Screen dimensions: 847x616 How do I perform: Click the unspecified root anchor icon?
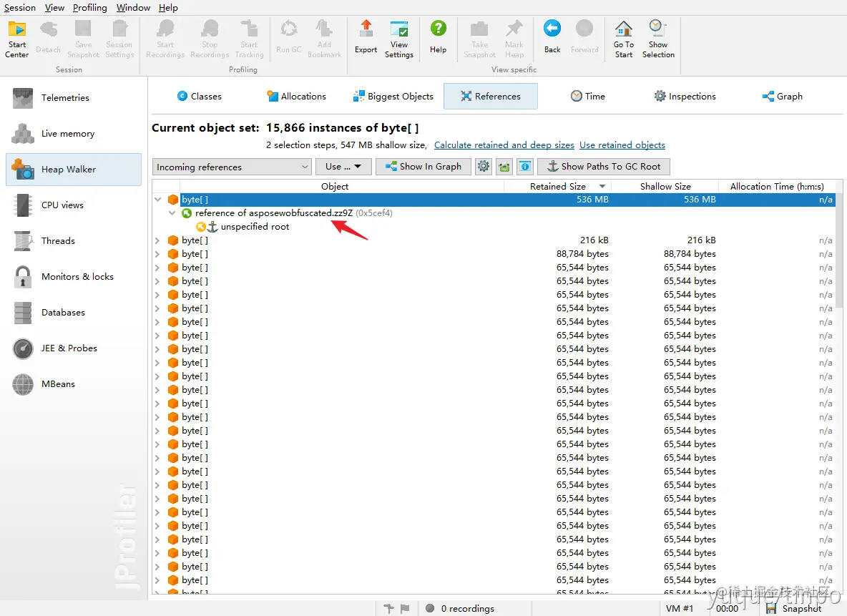tap(213, 227)
